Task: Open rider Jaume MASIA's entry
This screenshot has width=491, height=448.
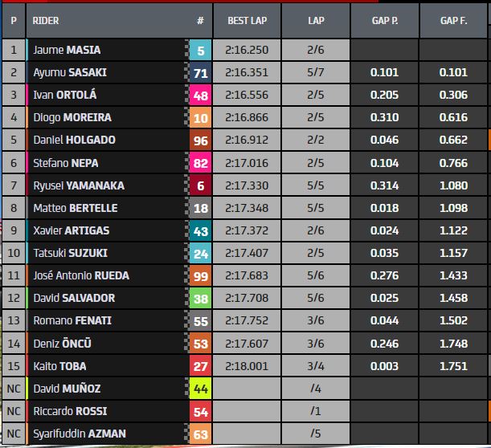Action: coord(67,50)
